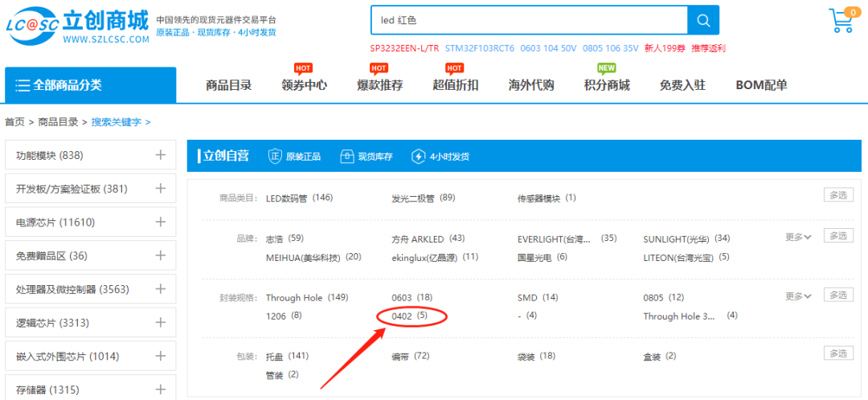Go to 首页 breadcrumb
Image resolution: width=868 pixels, height=400 pixels.
coord(15,122)
